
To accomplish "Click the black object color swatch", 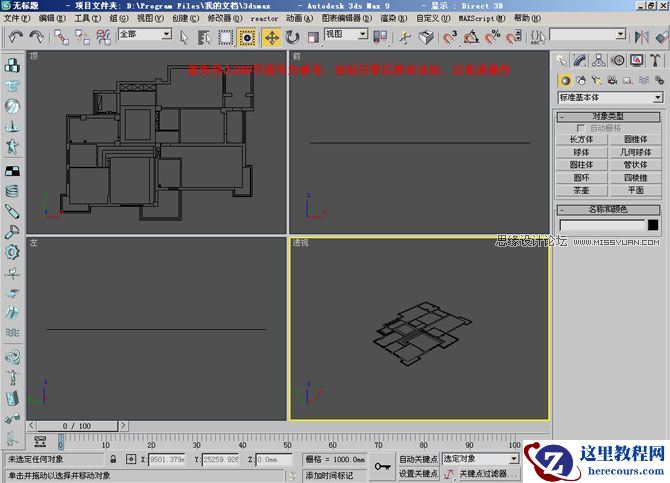I will 653,225.
